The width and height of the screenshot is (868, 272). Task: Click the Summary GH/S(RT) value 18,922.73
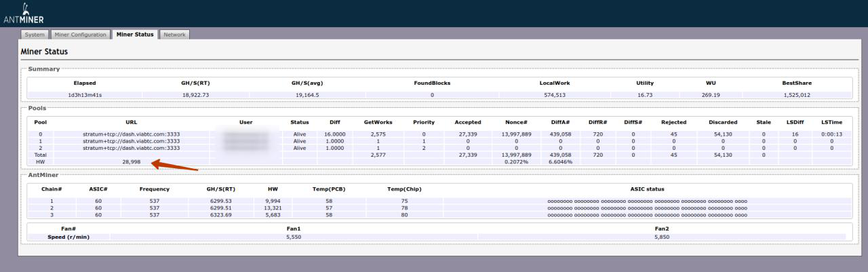tap(196, 95)
